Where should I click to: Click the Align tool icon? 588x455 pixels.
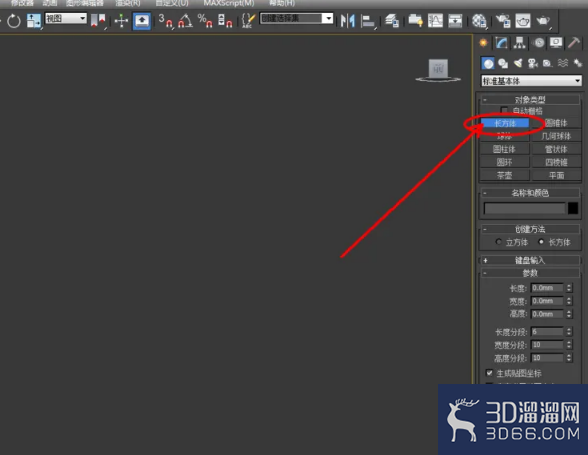click(x=368, y=21)
